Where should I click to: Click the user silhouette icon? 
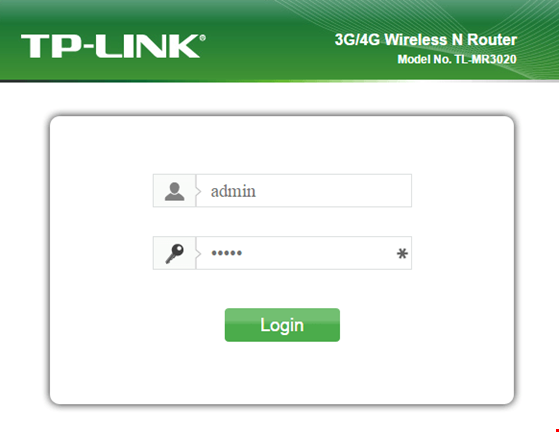click(174, 191)
